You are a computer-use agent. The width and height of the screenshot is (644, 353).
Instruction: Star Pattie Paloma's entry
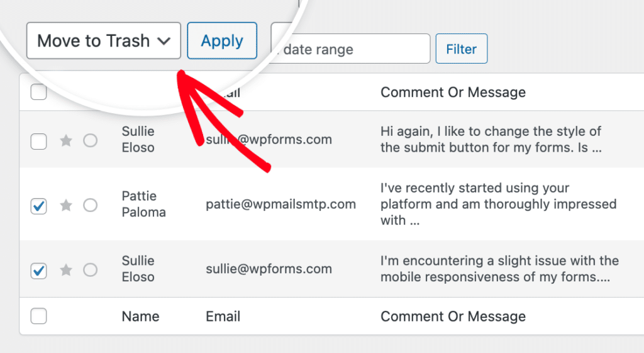coord(66,205)
